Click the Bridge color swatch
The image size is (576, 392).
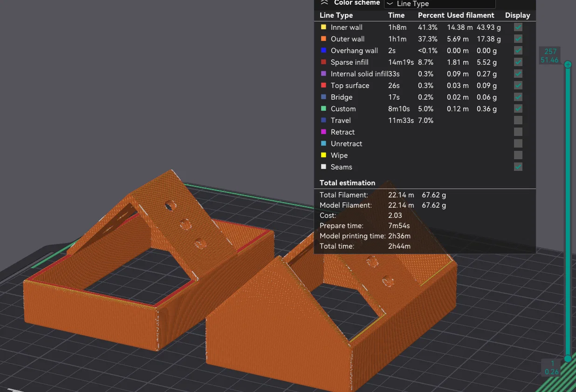pyautogui.click(x=323, y=97)
